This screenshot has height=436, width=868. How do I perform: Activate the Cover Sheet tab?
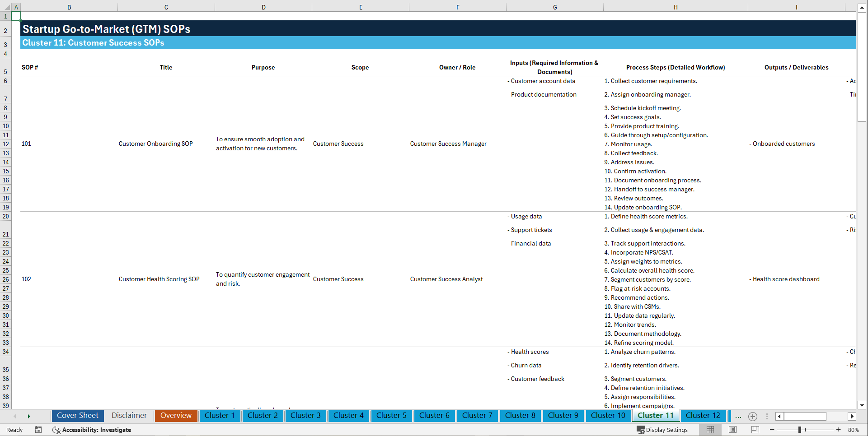tap(77, 416)
